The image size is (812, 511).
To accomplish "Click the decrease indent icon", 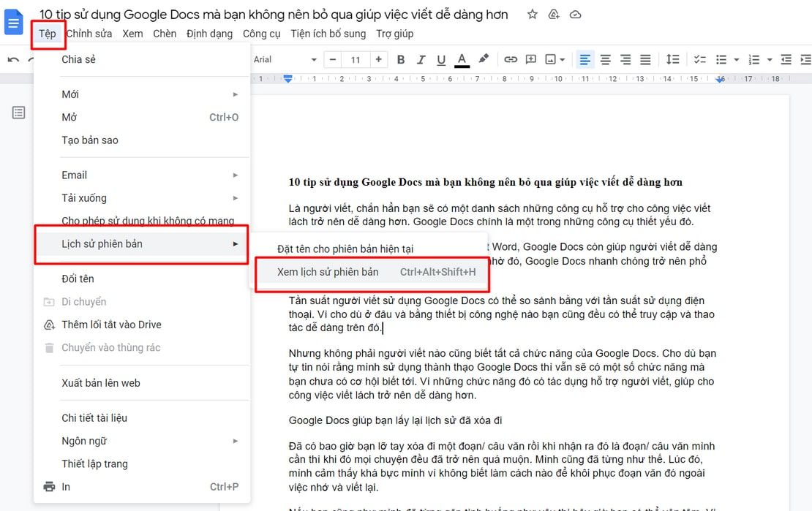I will (786, 59).
